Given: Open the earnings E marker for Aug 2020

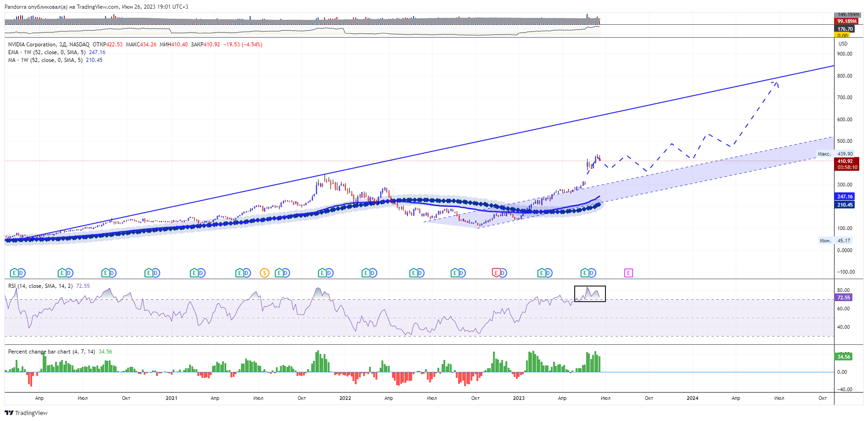Looking at the screenshot, I should [106, 273].
